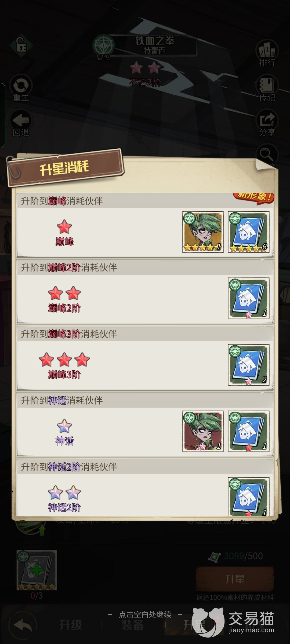
Task: Click the 重生 rebirth icon
Action: tap(21, 88)
